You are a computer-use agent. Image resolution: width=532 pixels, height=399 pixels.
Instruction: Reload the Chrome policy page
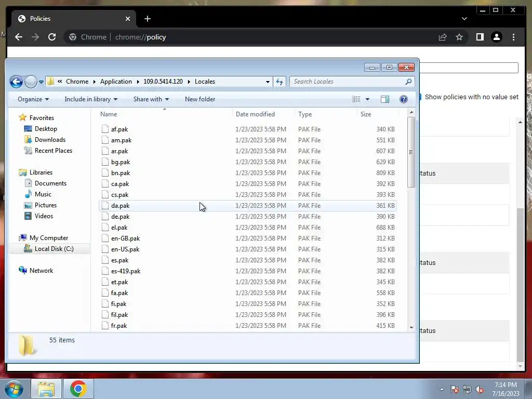click(x=52, y=37)
